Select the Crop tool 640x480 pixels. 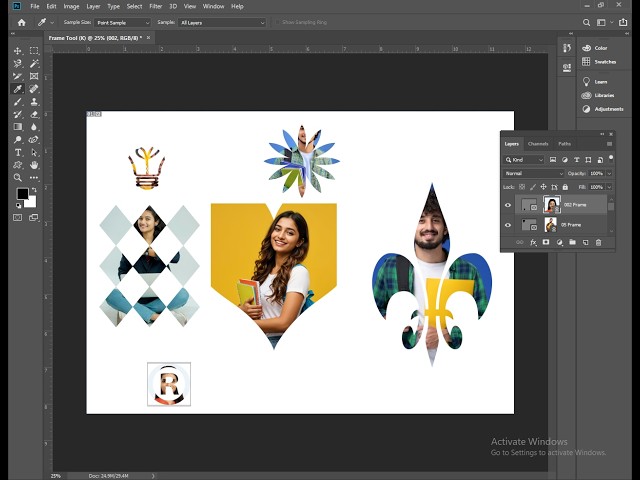(18, 76)
